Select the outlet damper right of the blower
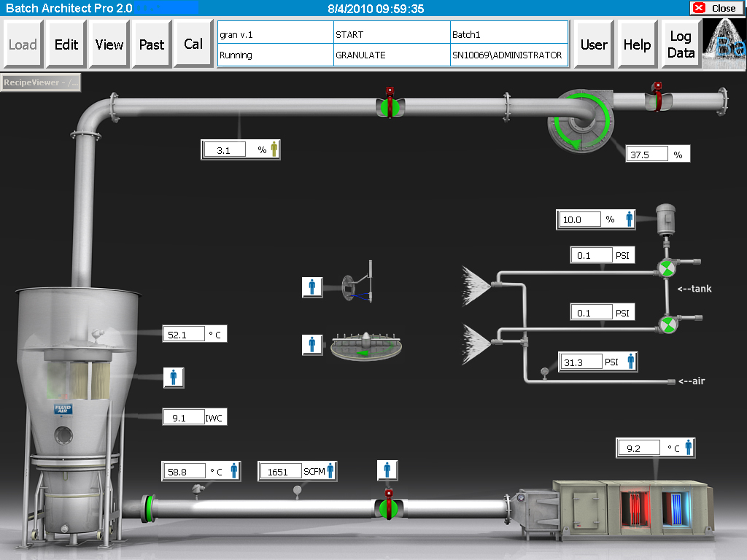This screenshot has width=747, height=560. click(659, 97)
